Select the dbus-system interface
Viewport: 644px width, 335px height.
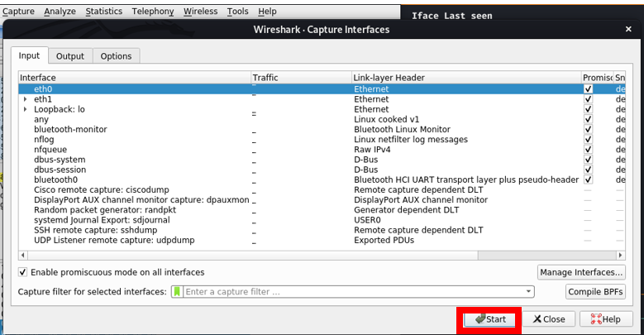(x=322, y=160)
